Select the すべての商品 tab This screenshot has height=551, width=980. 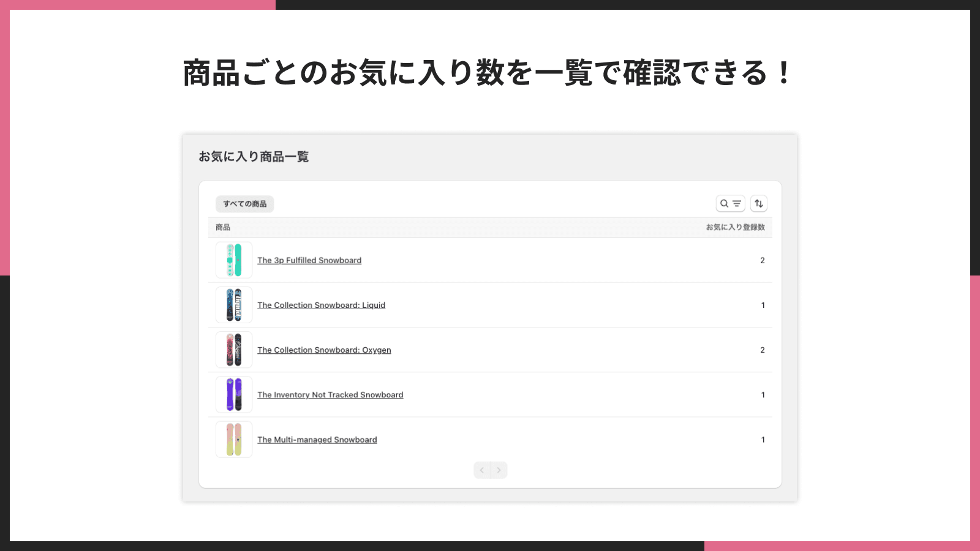[244, 204]
